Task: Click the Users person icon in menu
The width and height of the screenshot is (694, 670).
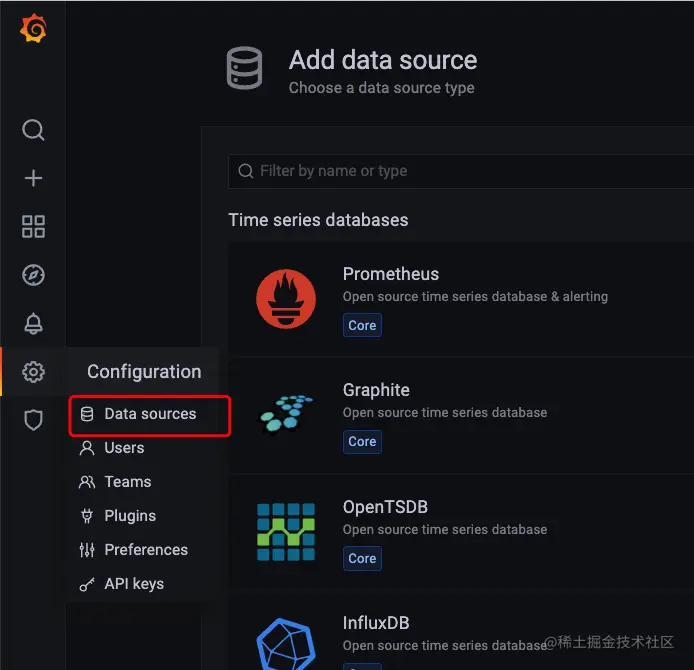Action: pos(87,448)
